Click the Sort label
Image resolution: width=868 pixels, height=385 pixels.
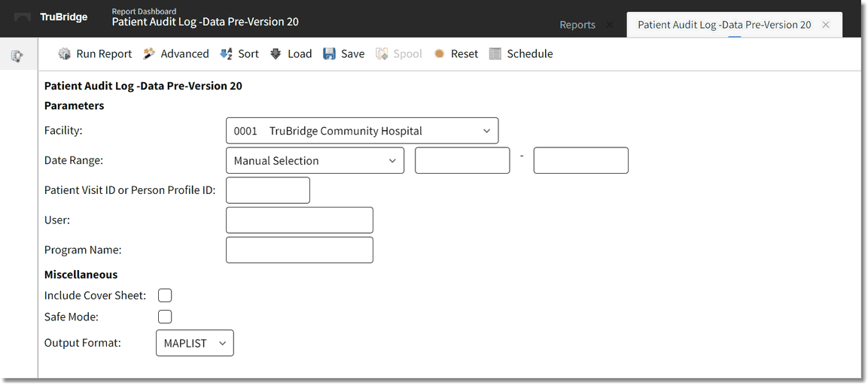click(x=248, y=53)
